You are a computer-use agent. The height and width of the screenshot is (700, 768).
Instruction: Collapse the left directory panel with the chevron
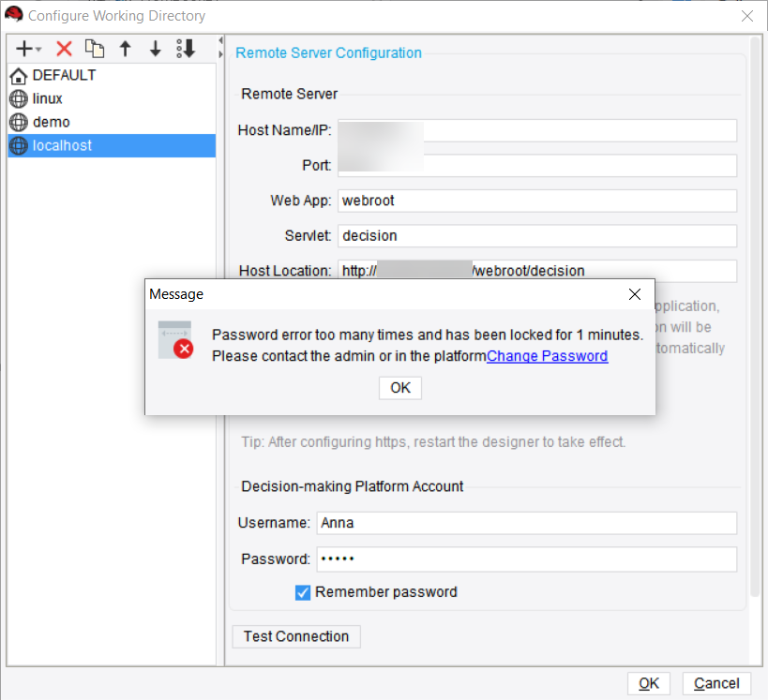[221, 42]
